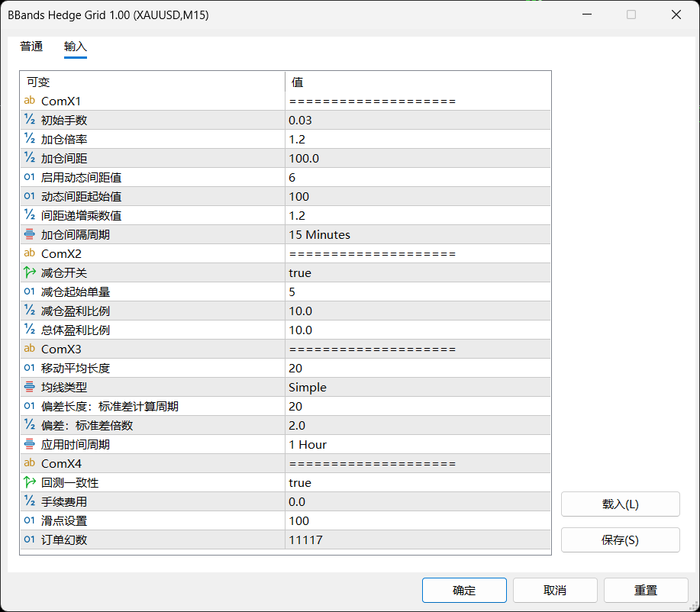Click the string icon beside ComX2
Viewport: 700px width, 612px height.
pyautogui.click(x=30, y=253)
